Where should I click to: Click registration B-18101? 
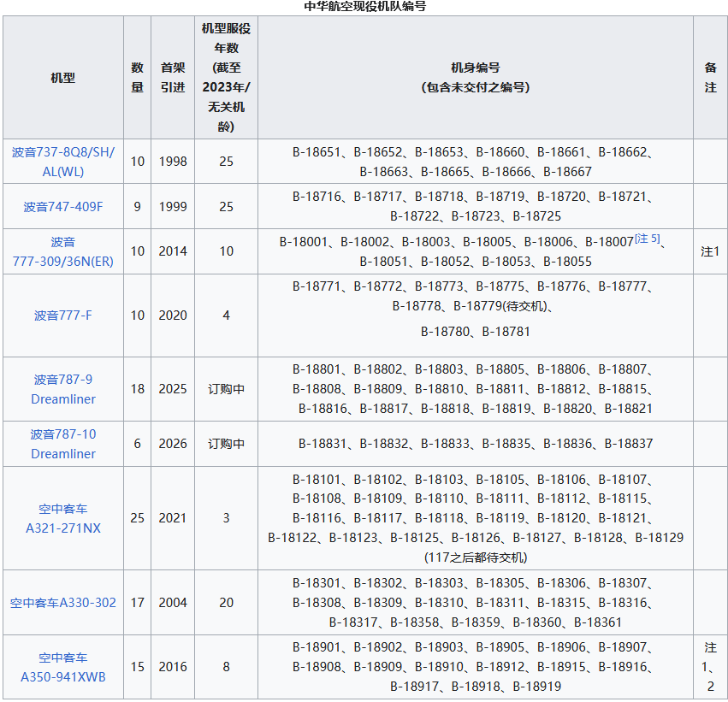(317, 480)
